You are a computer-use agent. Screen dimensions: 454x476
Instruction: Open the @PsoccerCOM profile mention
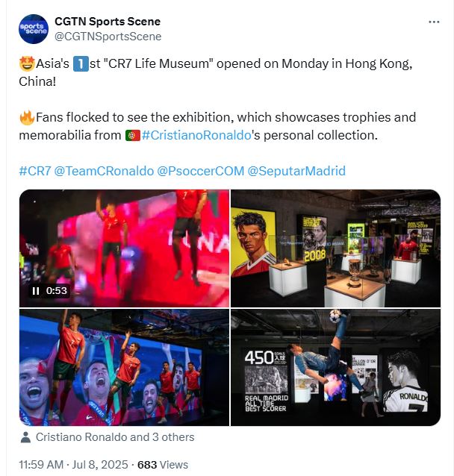tap(201, 171)
